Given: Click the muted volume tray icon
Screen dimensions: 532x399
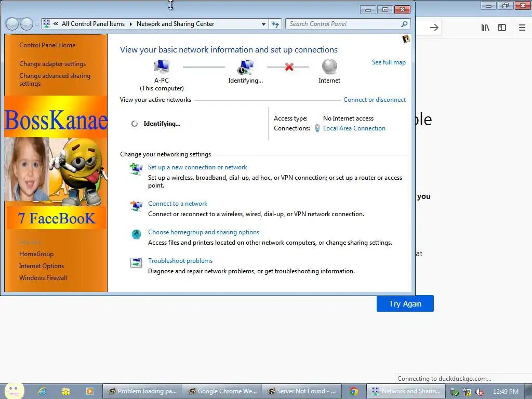Looking at the screenshot, I should pyautogui.click(x=480, y=392).
